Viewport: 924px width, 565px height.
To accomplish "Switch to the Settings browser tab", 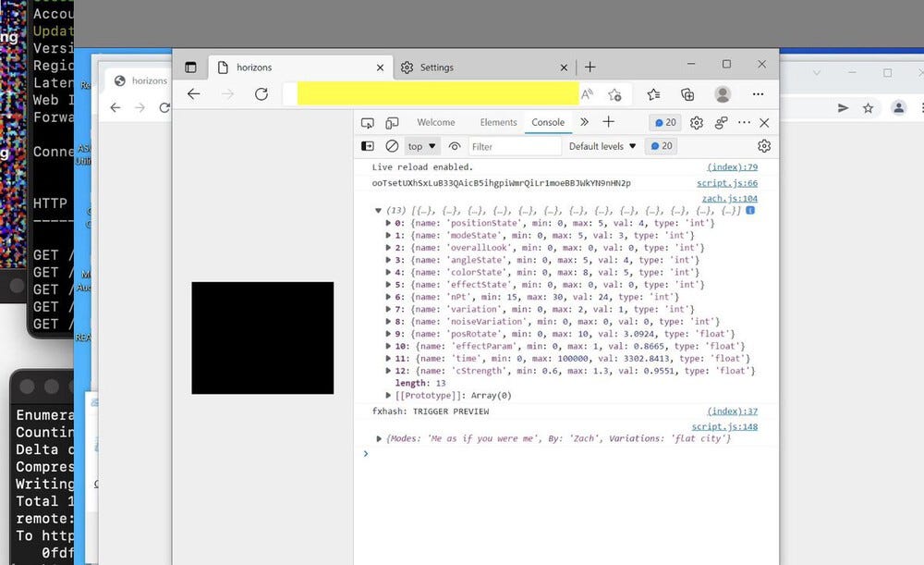I will (x=482, y=68).
